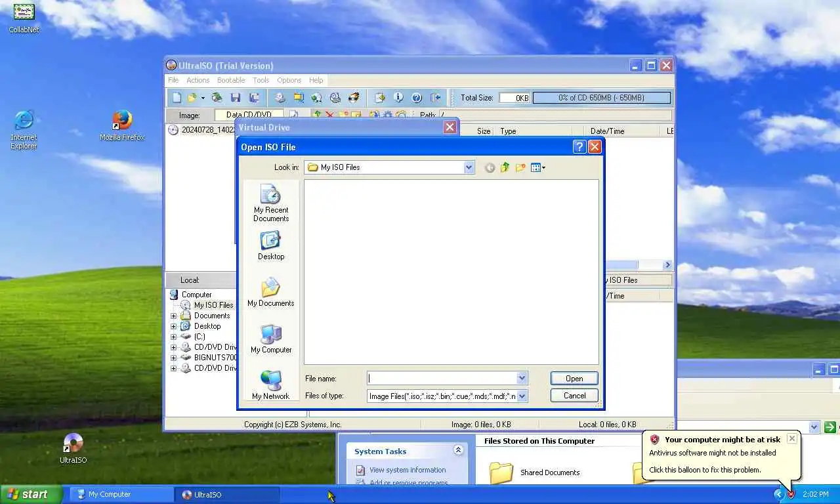The image size is (840, 504).
Task: Select My Documents in the places bar
Action: (271, 292)
